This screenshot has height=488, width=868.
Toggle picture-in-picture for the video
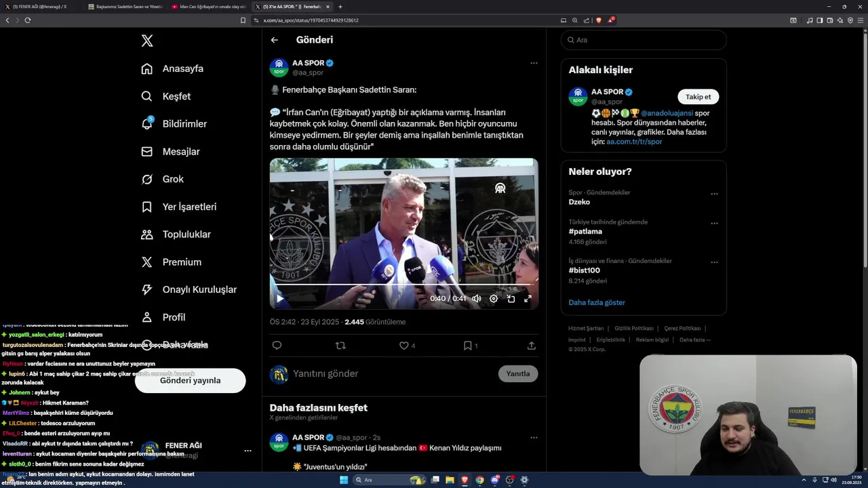511,298
